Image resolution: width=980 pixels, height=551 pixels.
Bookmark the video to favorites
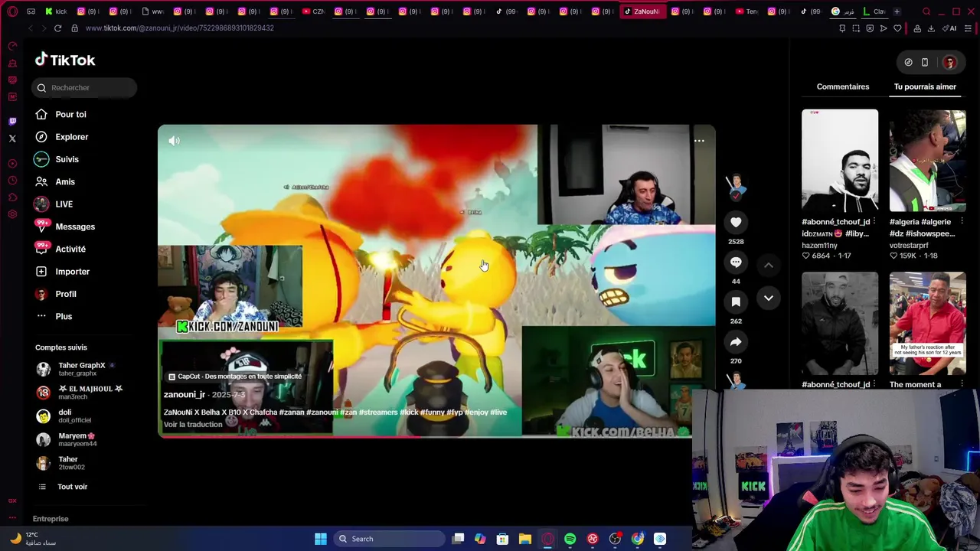coord(736,302)
